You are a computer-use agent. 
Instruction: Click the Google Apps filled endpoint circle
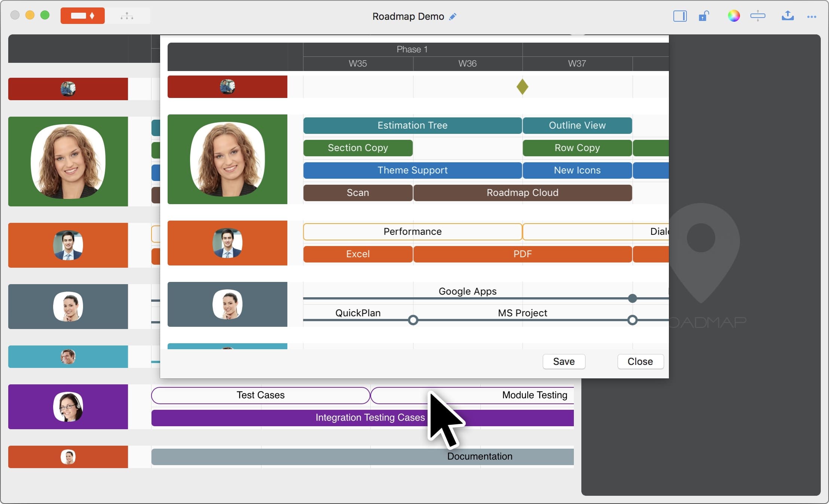632,298
